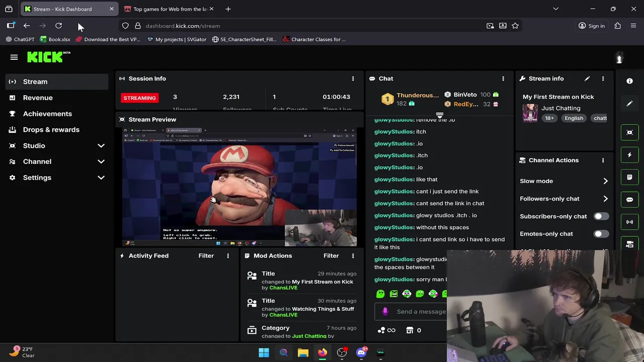
Task: Open Chat panel options menu
Action: (x=503, y=78)
